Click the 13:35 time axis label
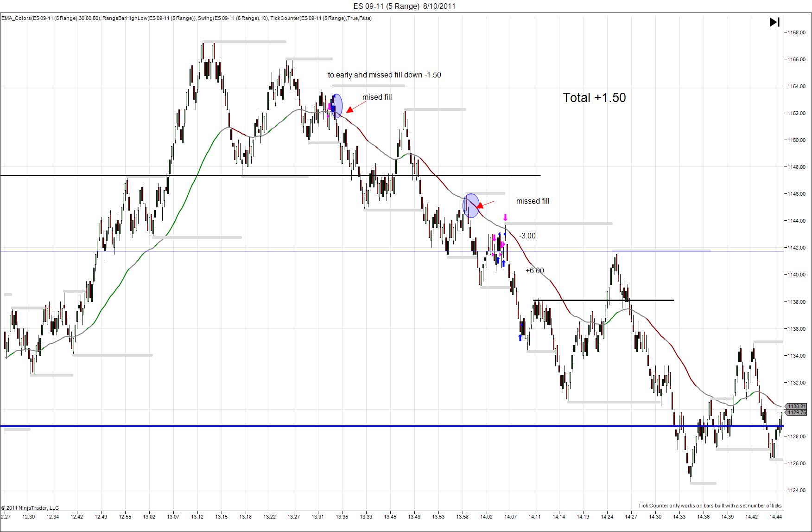This screenshot has width=812, height=532. [x=342, y=517]
